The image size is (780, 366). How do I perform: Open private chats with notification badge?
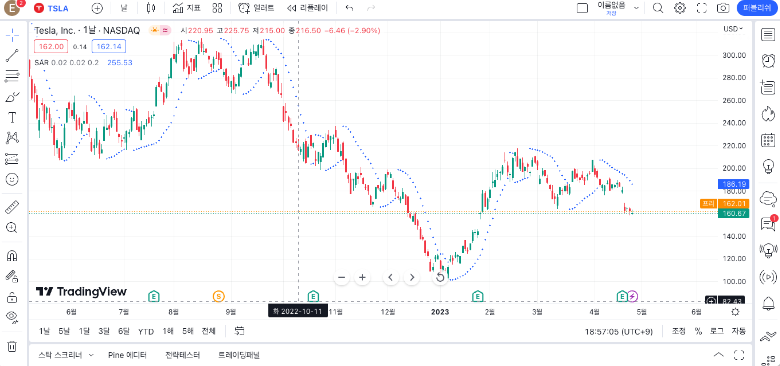(x=768, y=224)
